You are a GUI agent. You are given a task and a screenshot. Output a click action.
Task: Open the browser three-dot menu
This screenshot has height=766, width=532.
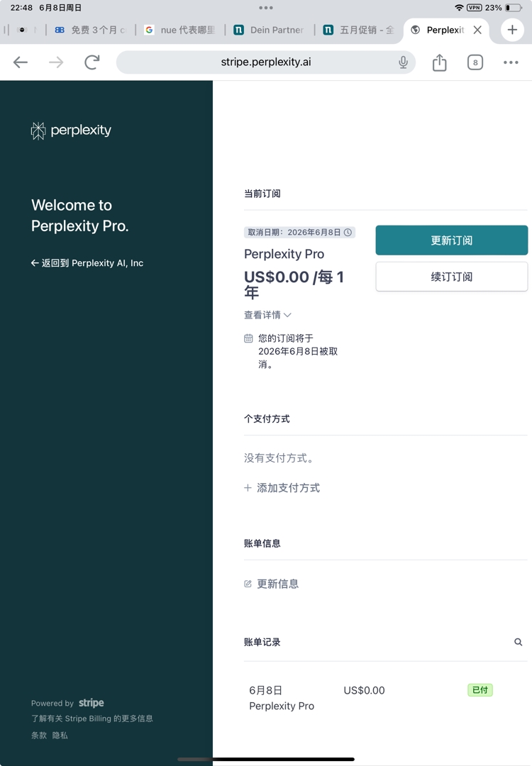click(x=511, y=62)
